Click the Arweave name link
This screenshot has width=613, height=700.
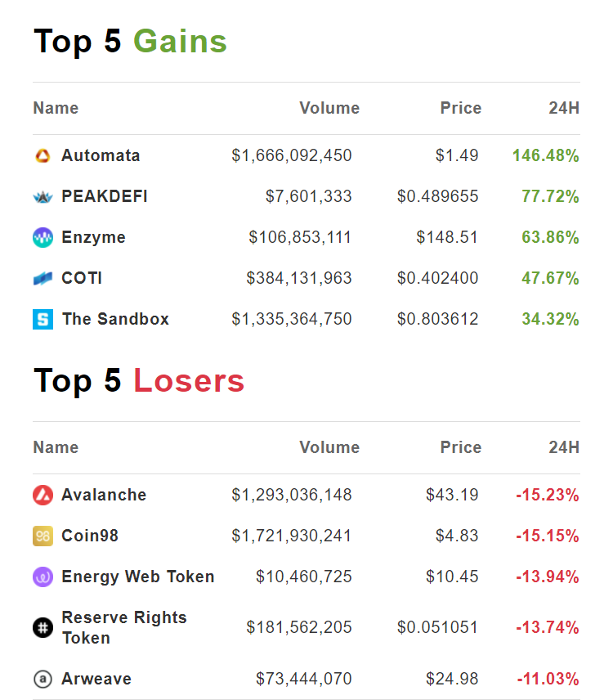(96, 679)
